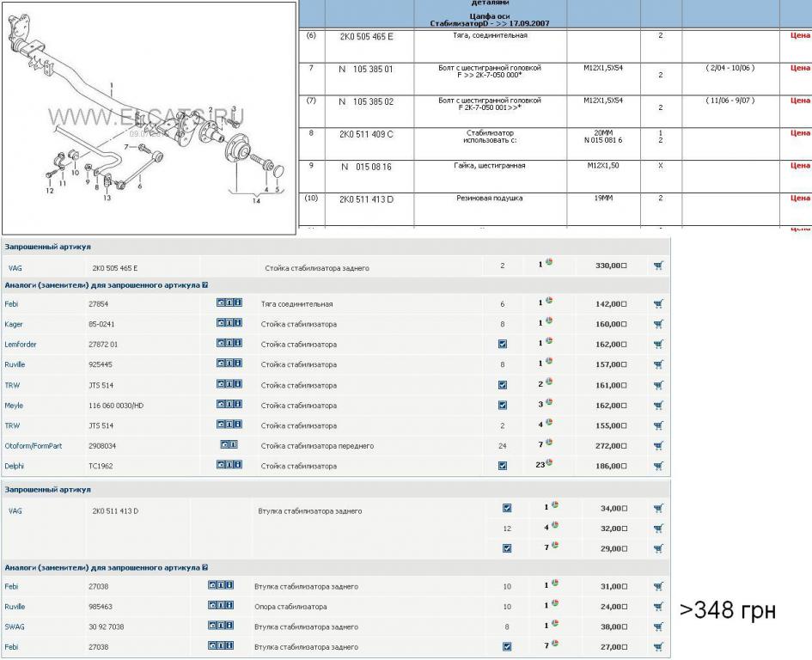Click cart icon beside price 29,00
812x660 pixels.
click(658, 548)
